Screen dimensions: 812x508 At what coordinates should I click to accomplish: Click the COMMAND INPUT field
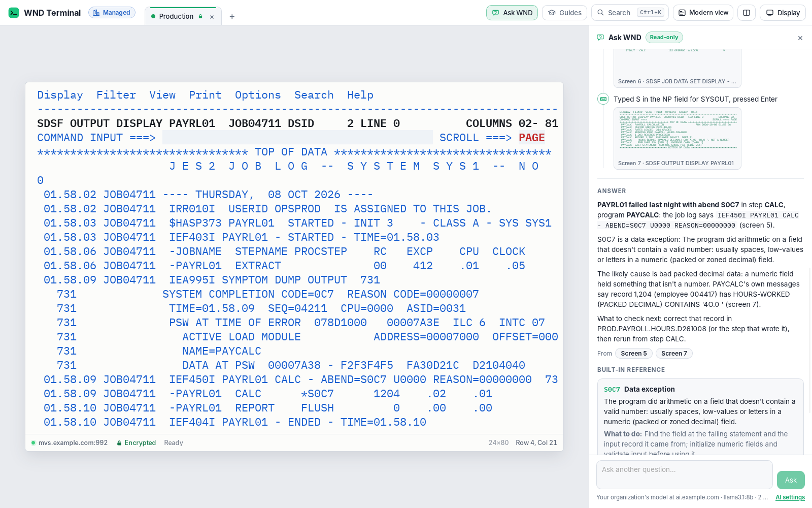pyautogui.click(x=297, y=138)
